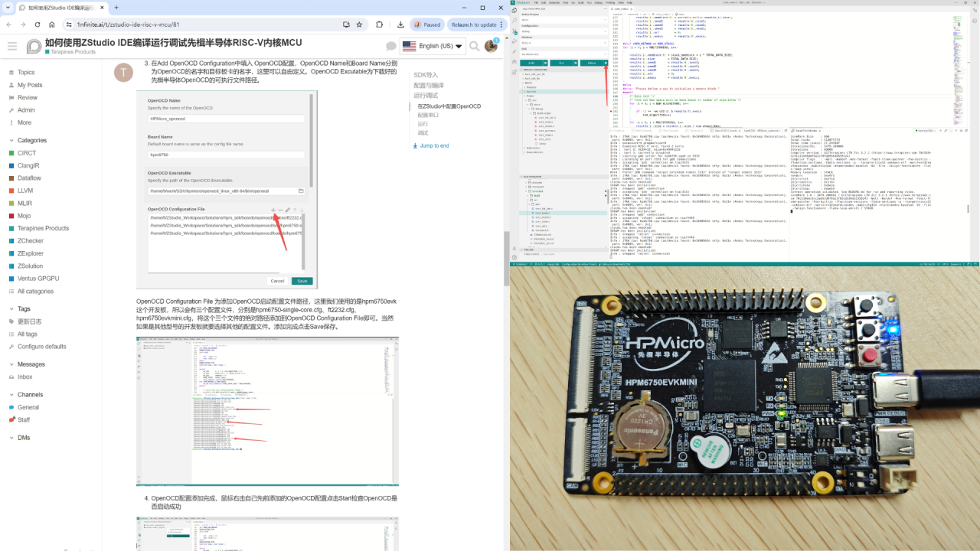
Task: Open Selection menu in ZStudio window
Action: click(x=554, y=2)
